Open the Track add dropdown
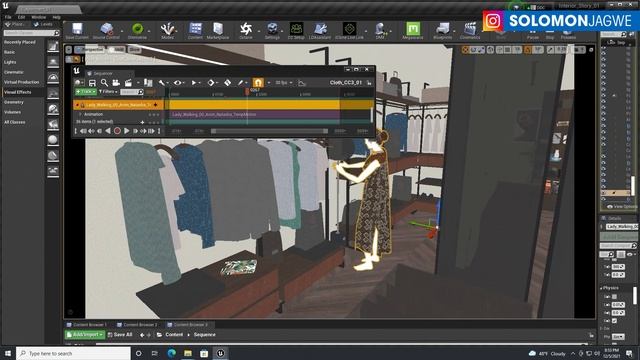Viewport: 640px width, 360px height. click(x=86, y=92)
